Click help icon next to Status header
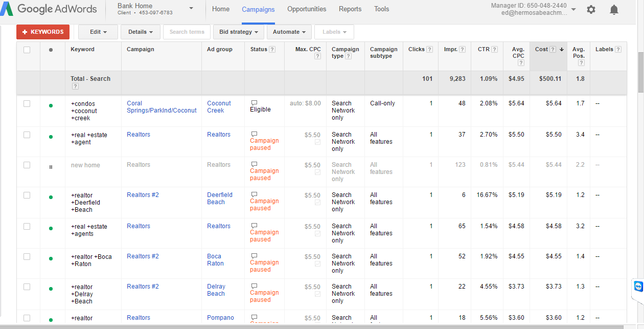The width and height of the screenshot is (644, 329). tap(272, 50)
